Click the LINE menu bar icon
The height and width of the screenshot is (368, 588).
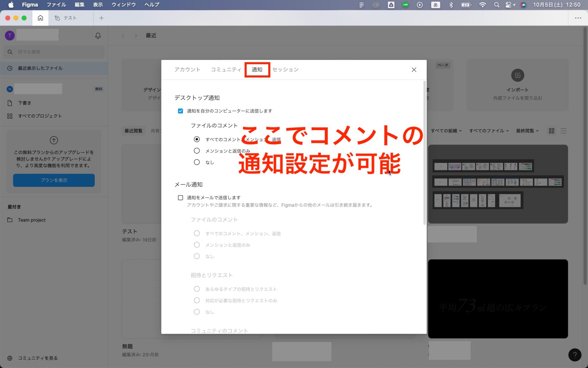[x=405, y=5]
